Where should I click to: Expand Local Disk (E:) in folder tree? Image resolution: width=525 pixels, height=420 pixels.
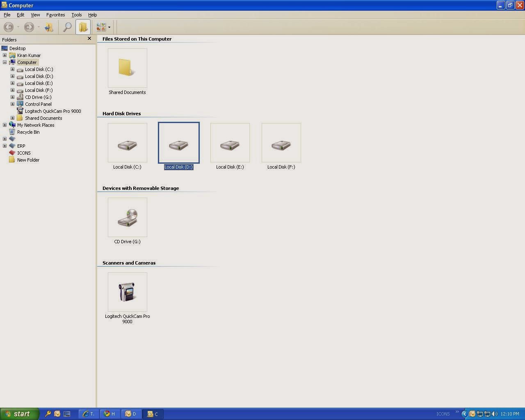pyautogui.click(x=12, y=83)
